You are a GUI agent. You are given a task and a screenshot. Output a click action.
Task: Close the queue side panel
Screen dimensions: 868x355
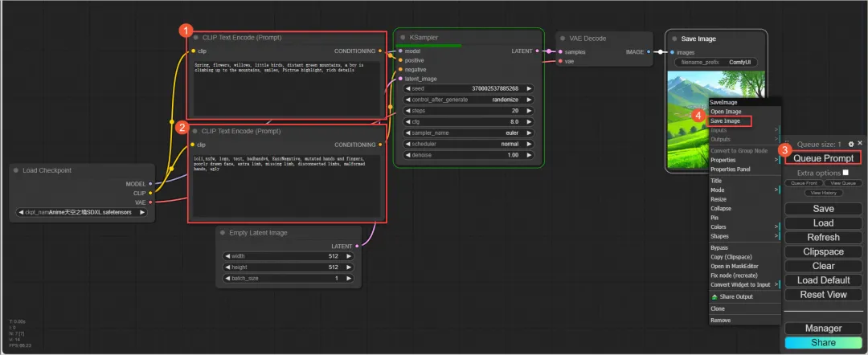pyautogui.click(x=860, y=143)
